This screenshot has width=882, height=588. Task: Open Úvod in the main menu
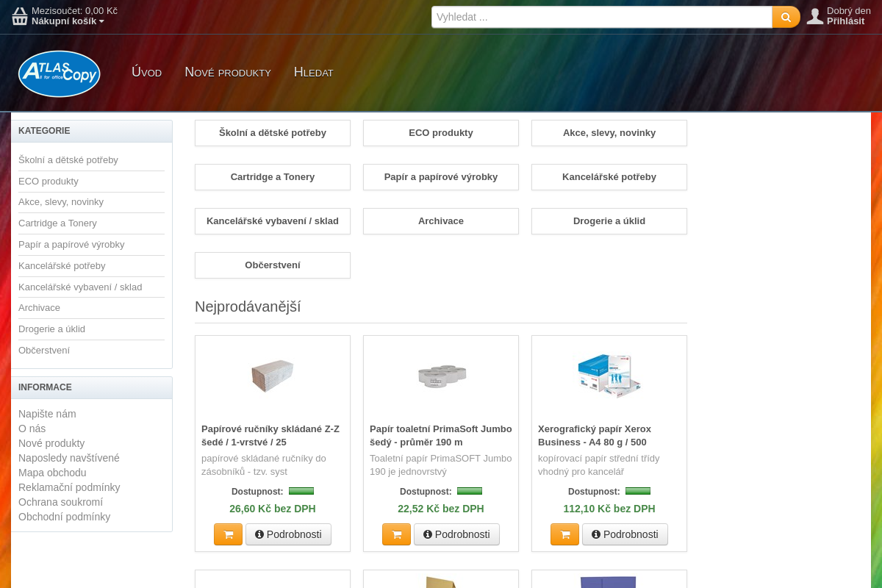(146, 72)
